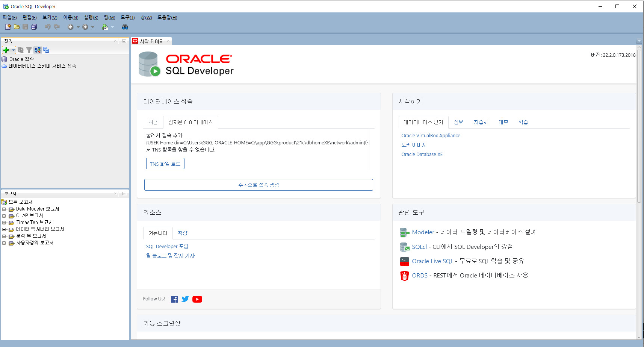Viewport: 644px width, 347px height.
Task: Click the binoculars Find DB Object icon
Action: point(125,27)
